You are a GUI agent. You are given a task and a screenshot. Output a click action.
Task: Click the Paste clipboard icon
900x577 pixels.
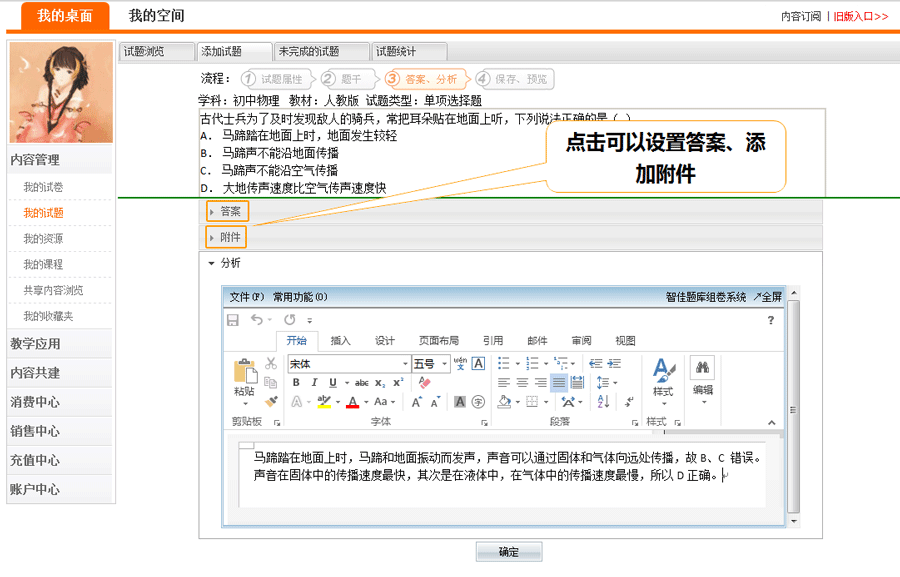coord(244,378)
